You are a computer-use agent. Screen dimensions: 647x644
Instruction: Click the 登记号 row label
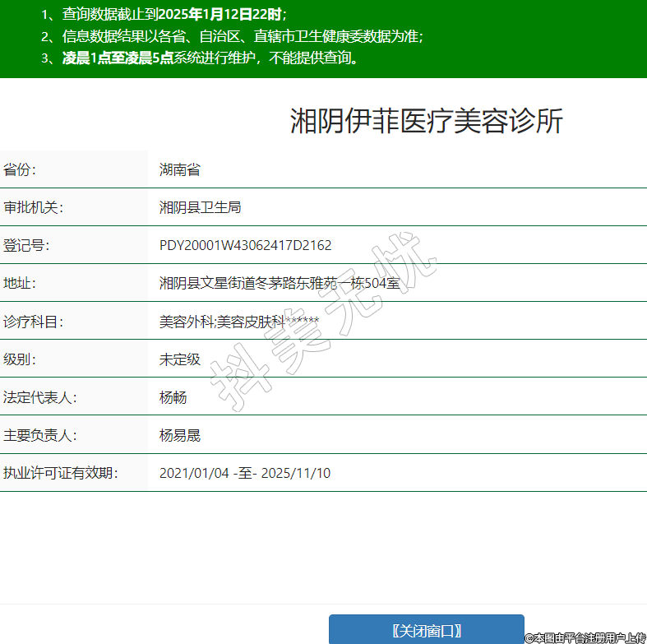click(26, 246)
